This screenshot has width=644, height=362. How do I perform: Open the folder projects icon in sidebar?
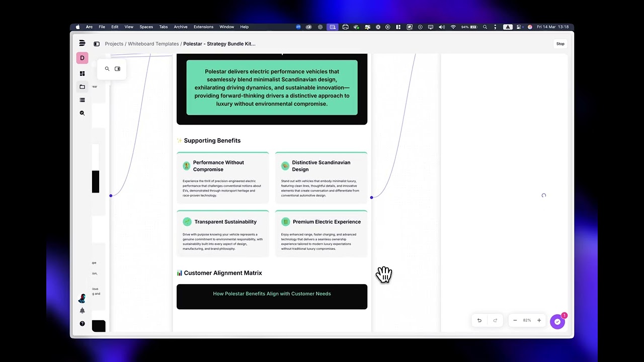[82, 86]
